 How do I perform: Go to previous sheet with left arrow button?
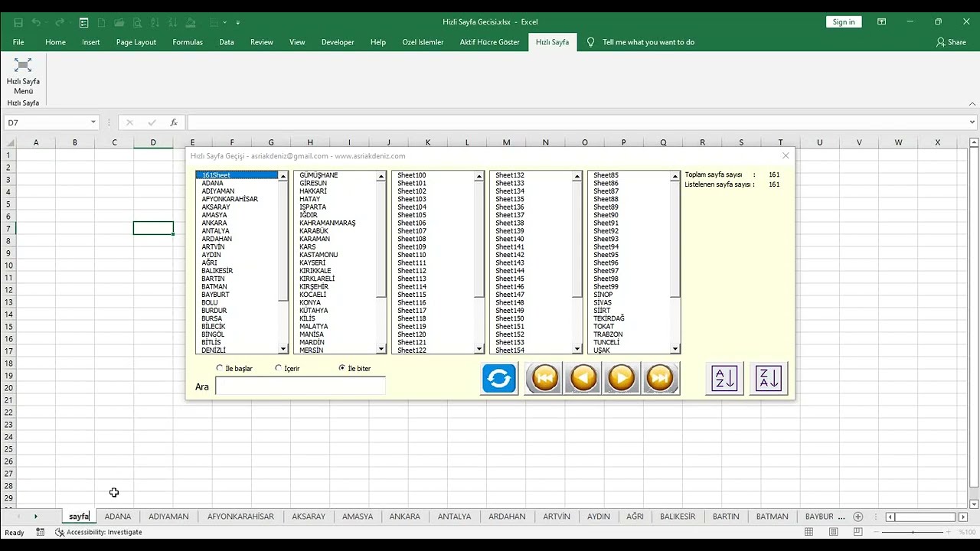583,378
